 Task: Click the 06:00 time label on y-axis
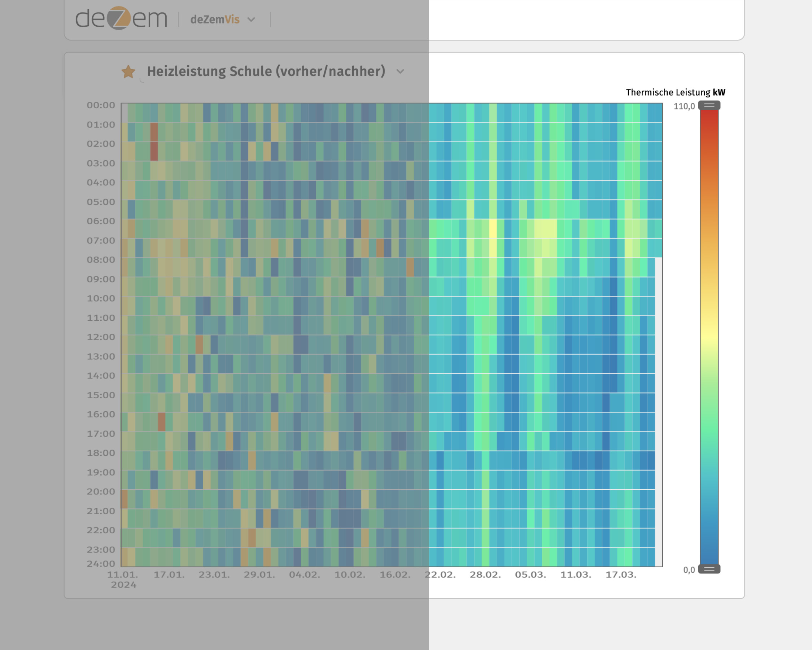pos(101,221)
